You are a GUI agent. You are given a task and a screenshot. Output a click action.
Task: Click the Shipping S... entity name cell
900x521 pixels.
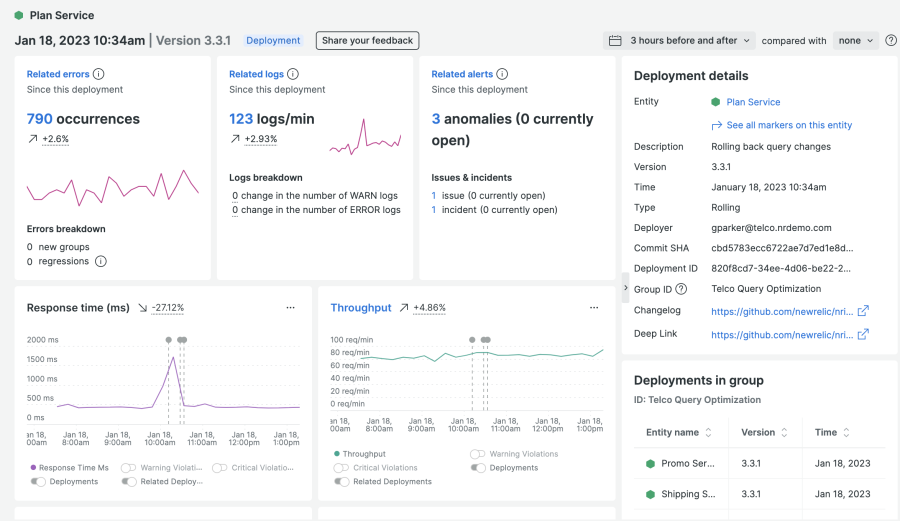(688, 494)
